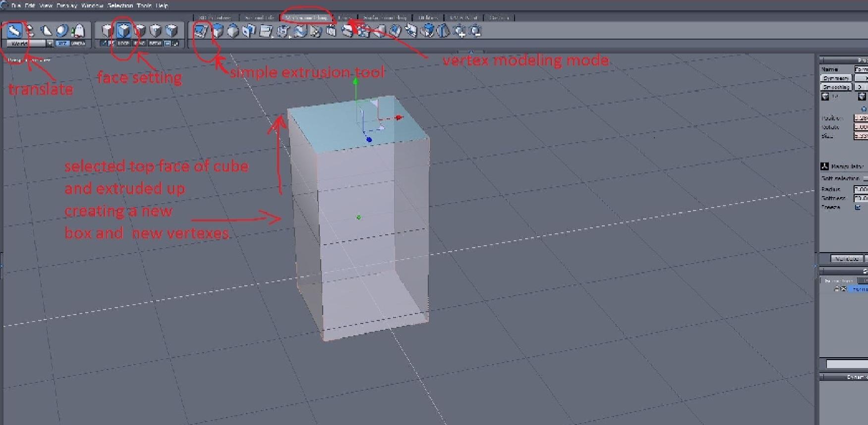This screenshot has height=425, width=868.
Task: Click the Rotate value field
Action: [861, 127]
